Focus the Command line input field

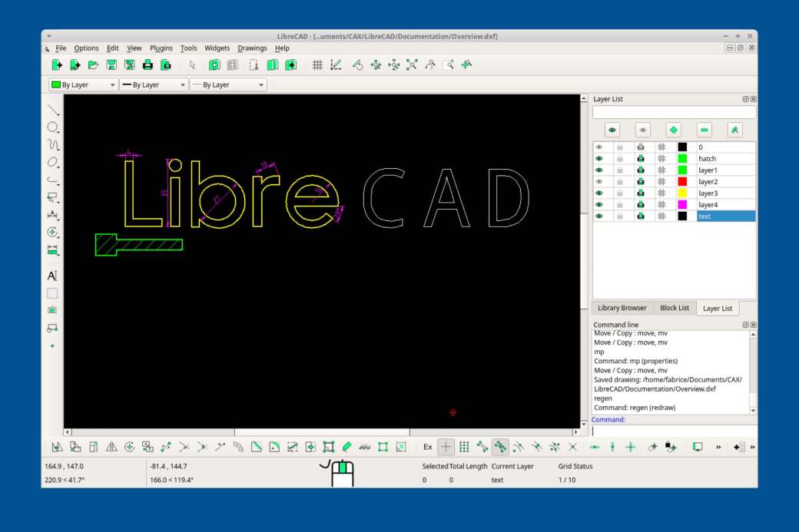[x=675, y=431]
